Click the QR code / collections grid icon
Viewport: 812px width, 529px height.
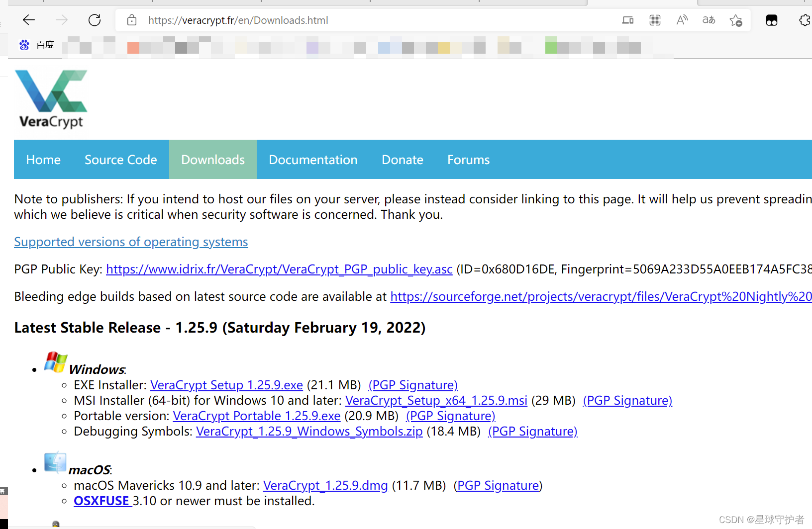(655, 20)
